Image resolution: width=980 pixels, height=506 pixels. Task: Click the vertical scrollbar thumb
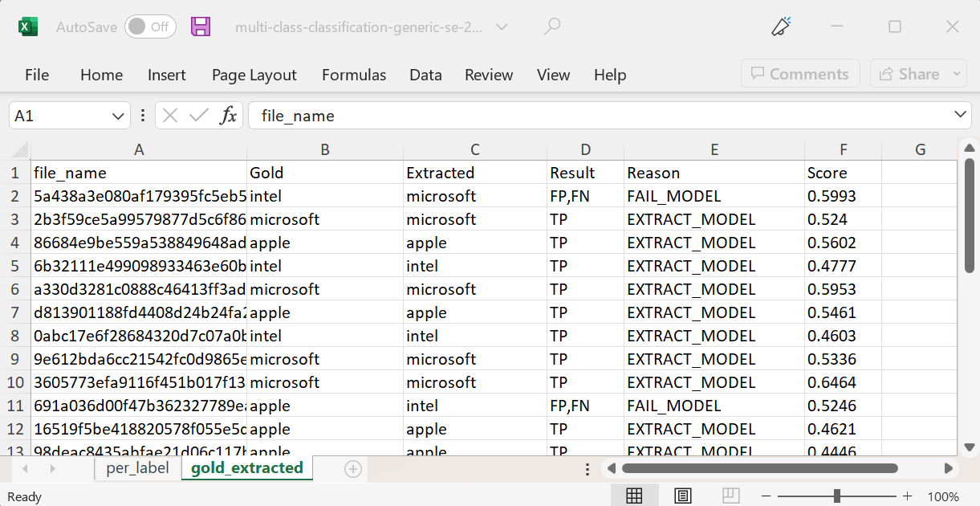click(969, 216)
